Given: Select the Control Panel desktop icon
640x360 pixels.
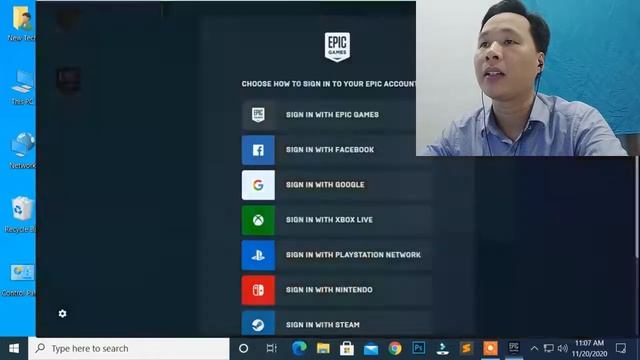Looking at the screenshot, I should 19,280.
